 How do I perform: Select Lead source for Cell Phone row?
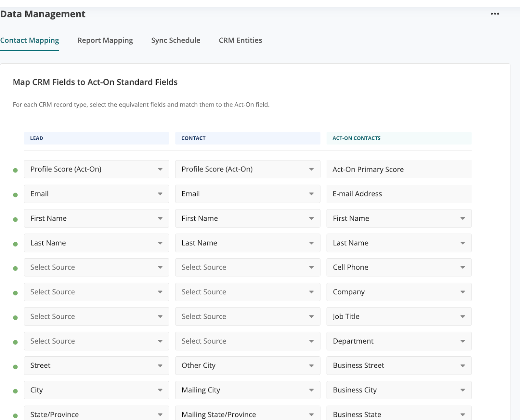97,267
